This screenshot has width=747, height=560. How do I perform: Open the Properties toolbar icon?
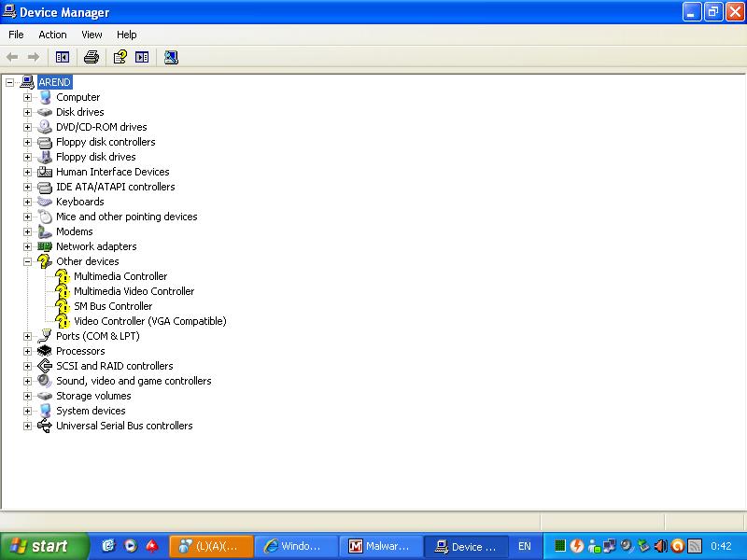click(120, 57)
